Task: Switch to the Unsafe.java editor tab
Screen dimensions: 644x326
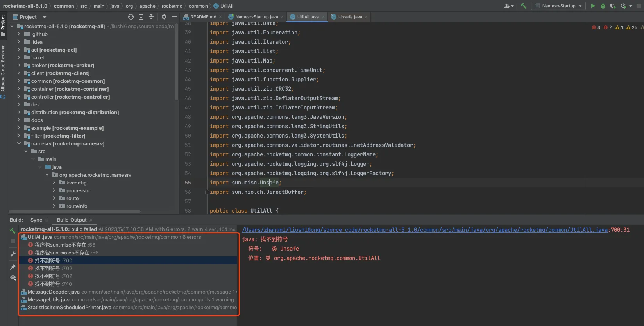Action: 350,17
